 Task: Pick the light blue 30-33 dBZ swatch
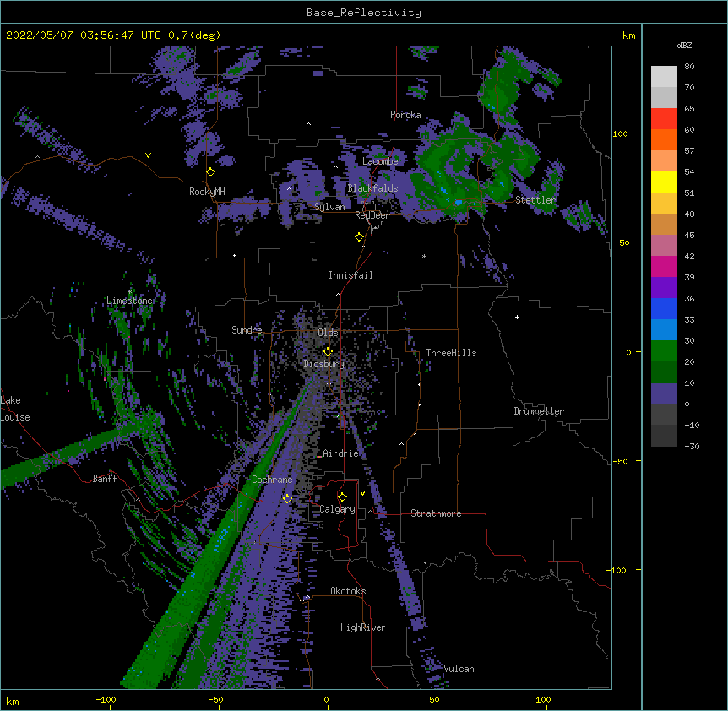point(664,329)
